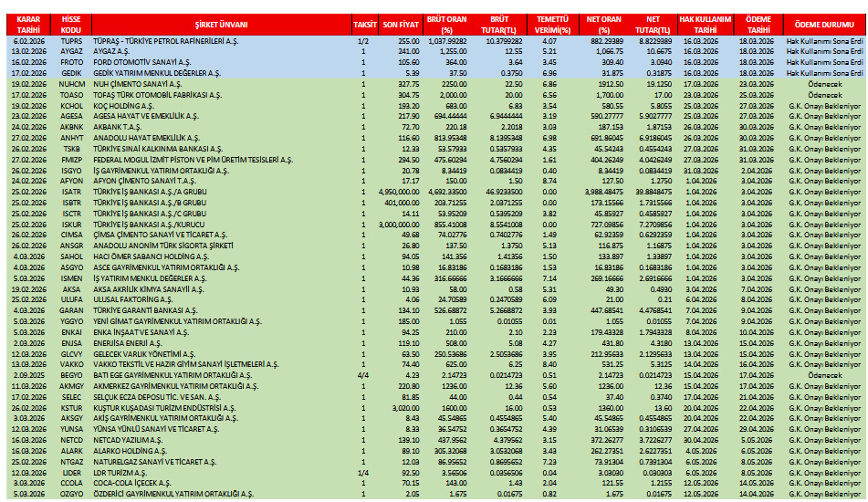Select the BEGYO stock code cell
Screen dimensions: 868x502
[70, 374]
